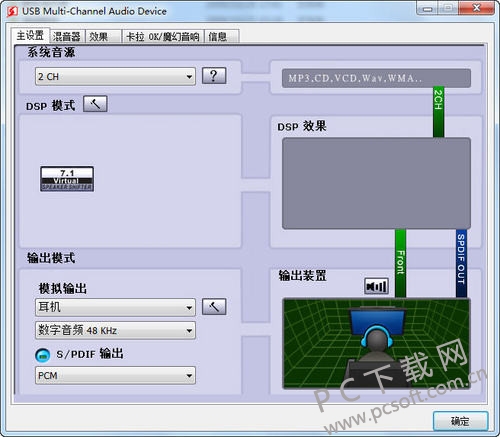Click the gray DSP 效果 display panel
This screenshot has width=500, height=437.
pyautogui.click(x=376, y=183)
